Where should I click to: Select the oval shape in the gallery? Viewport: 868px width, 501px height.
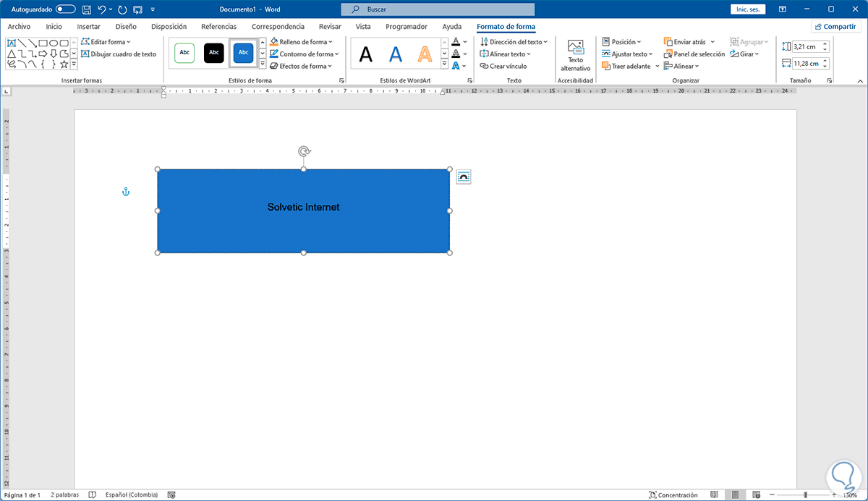coord(54,43)
